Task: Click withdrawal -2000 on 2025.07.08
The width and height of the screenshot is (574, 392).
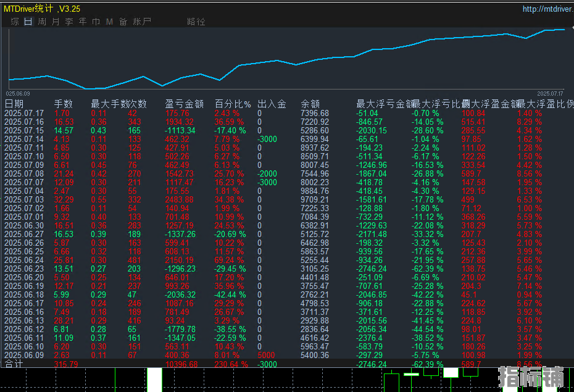Action: [267, 174]
